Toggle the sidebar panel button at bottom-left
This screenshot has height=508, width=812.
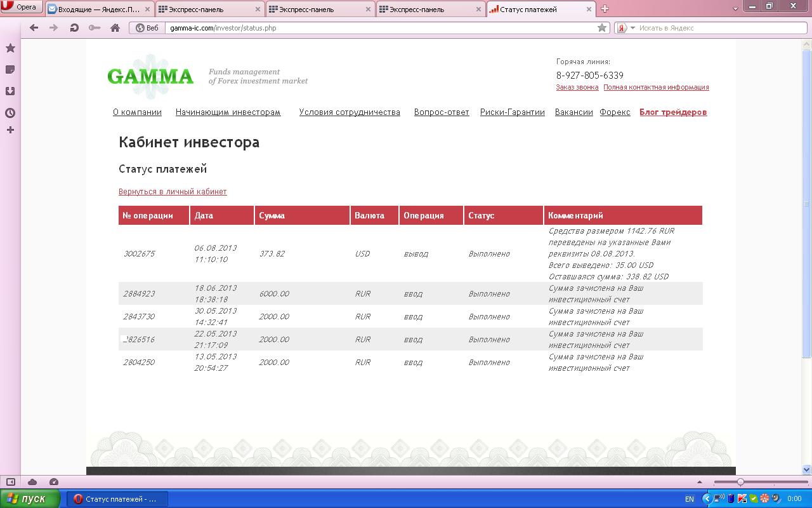[x=11, y=482]
